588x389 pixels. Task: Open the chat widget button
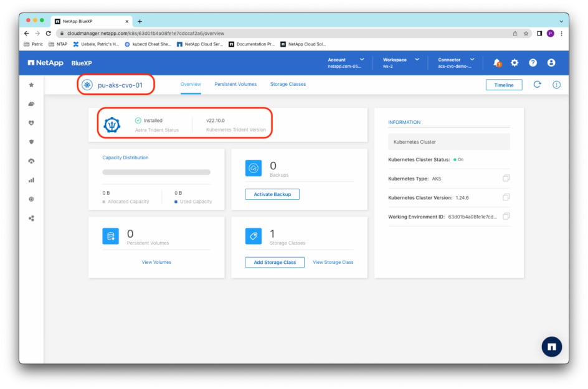click(x=551, y=347)
